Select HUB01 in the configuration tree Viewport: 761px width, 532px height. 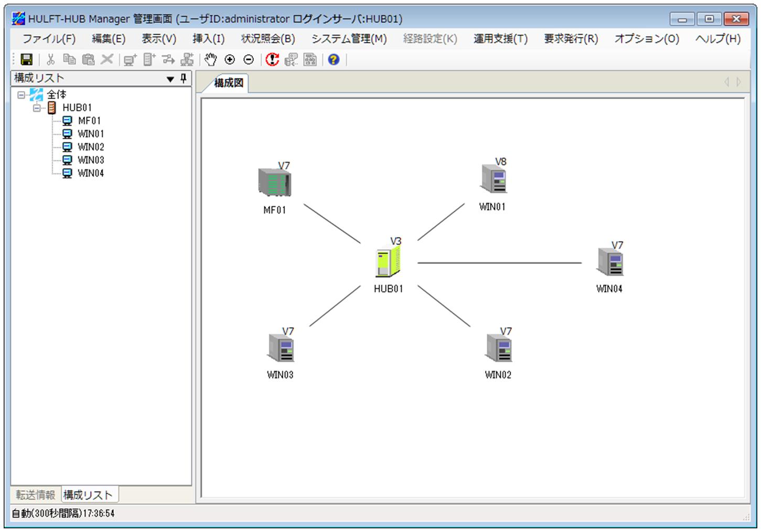click(77, 108)
